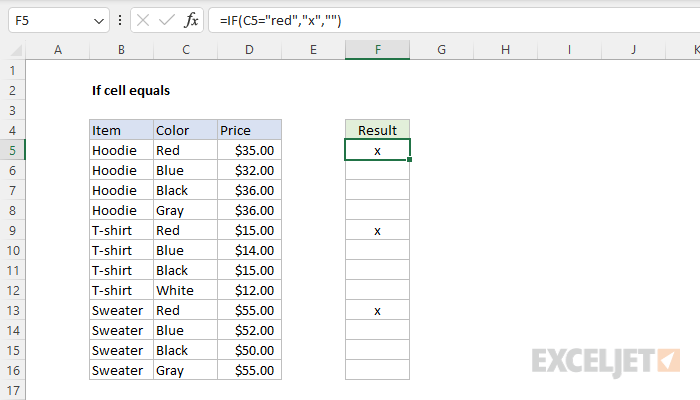
Task: Click the Cancel X icon in formula bar
Action: pyautogui.click(x=143, y=21)
